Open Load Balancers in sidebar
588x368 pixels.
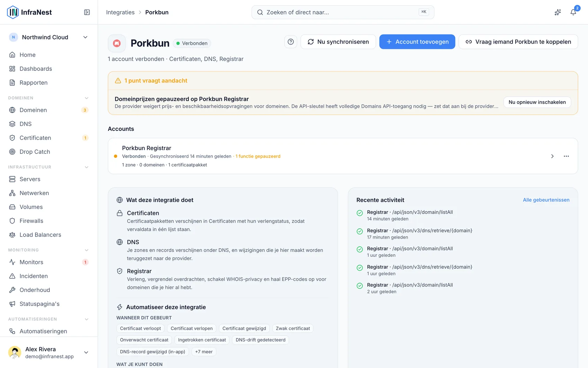tap(49, 235)
